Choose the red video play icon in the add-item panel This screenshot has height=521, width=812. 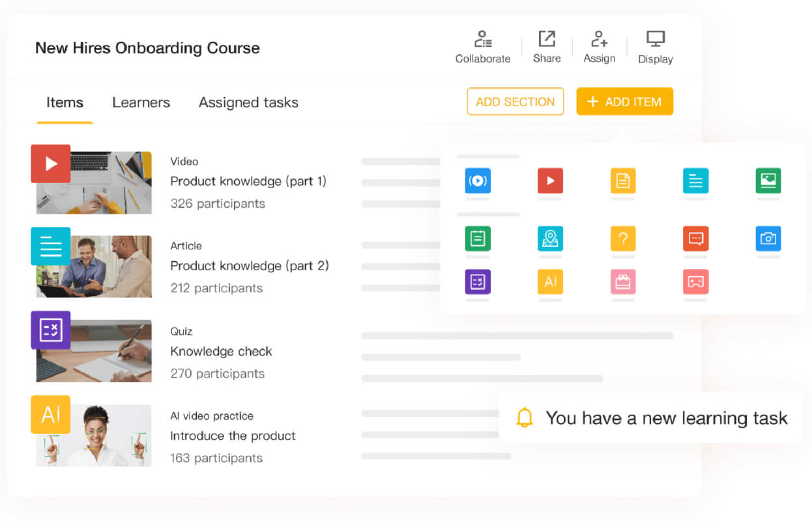point(550,180)
